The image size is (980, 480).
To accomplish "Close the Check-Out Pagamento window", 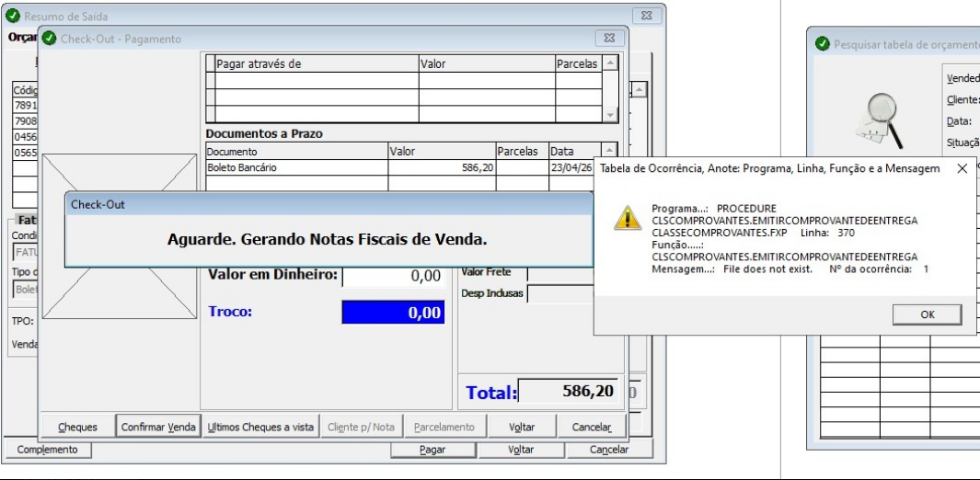I will click(x=608, y=39).
